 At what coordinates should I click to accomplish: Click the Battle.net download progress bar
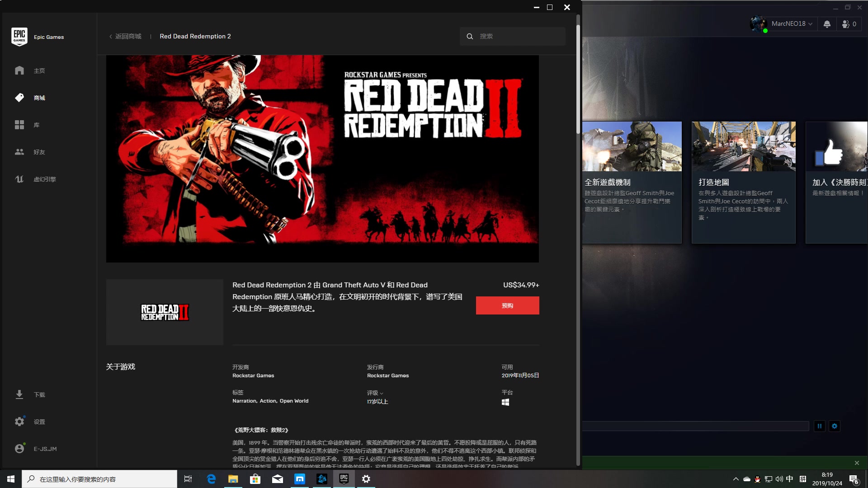[x=696, y=426]
